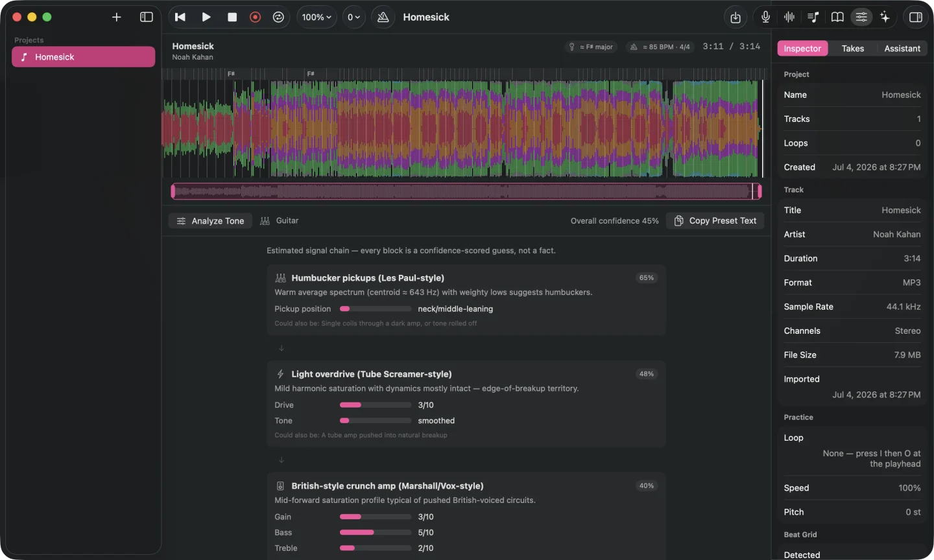Switch to the Takes tab

(852, 49)
